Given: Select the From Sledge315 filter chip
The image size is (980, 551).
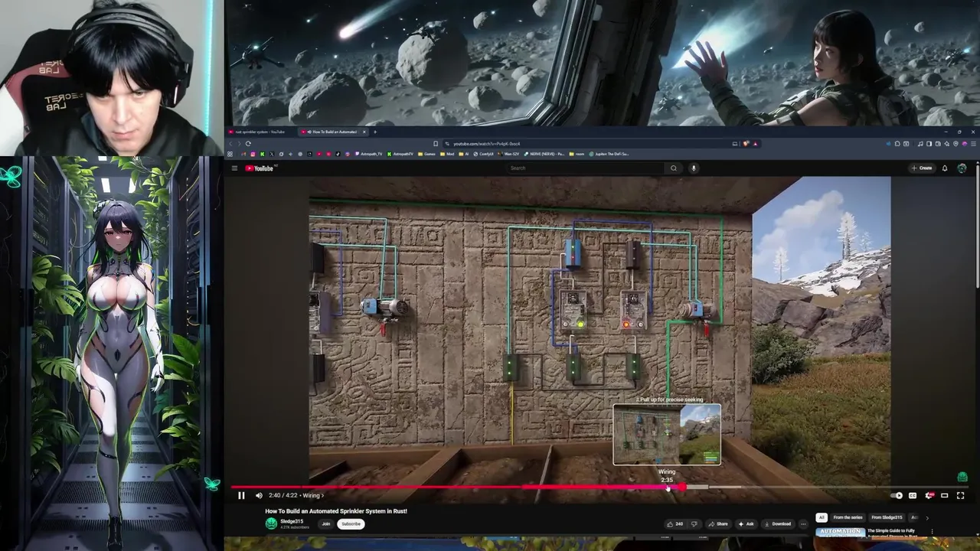Looking at the screenshot, I should (x=887, y=517).
